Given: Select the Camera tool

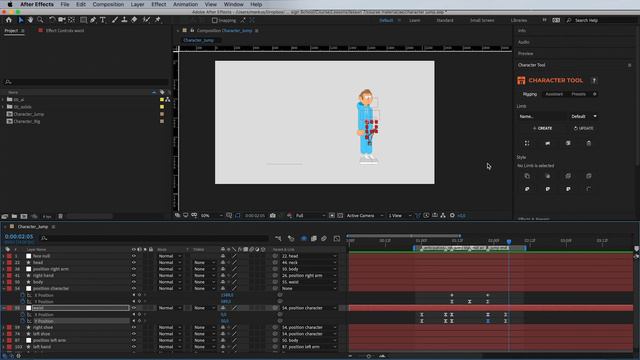Looking at the screenshot, I should coord(62,20).
